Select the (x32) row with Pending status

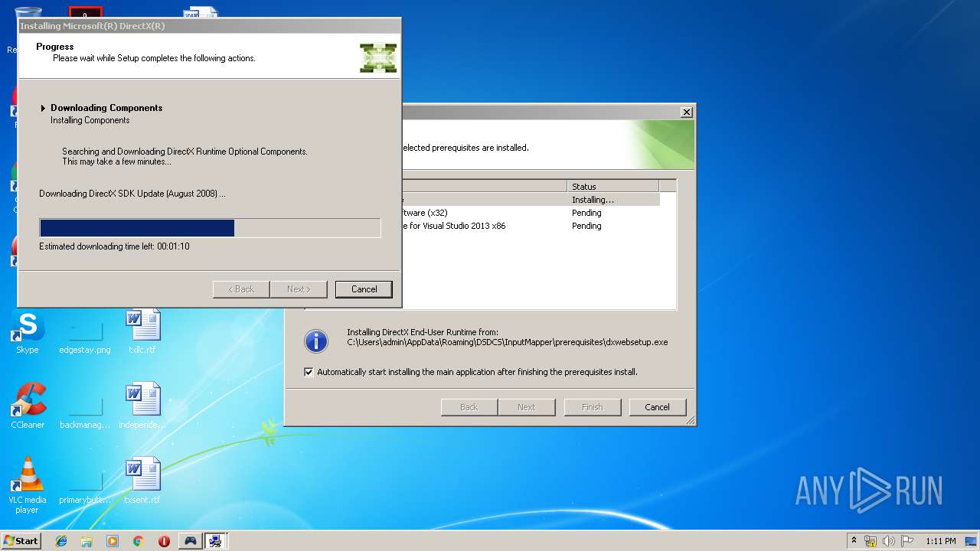530,213
